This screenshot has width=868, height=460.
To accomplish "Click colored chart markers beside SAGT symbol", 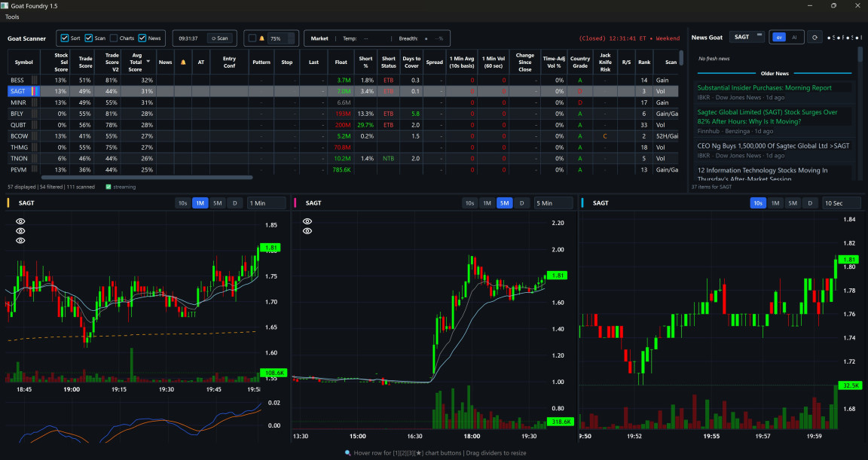I will pos(35,91).
